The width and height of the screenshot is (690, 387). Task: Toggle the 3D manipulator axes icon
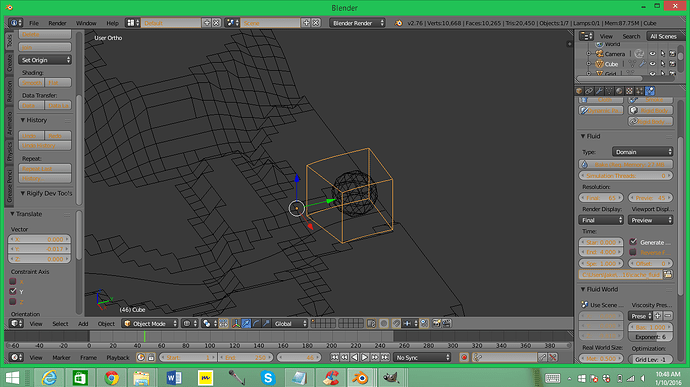[x=236, y=324]
